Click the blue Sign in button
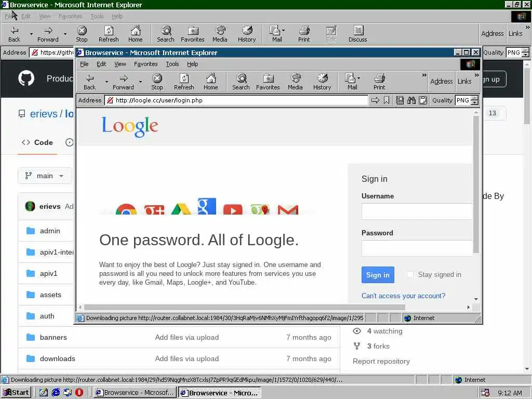Image resolution: width=532 pixels, height=399 pixels. click(x=378, y=275)
